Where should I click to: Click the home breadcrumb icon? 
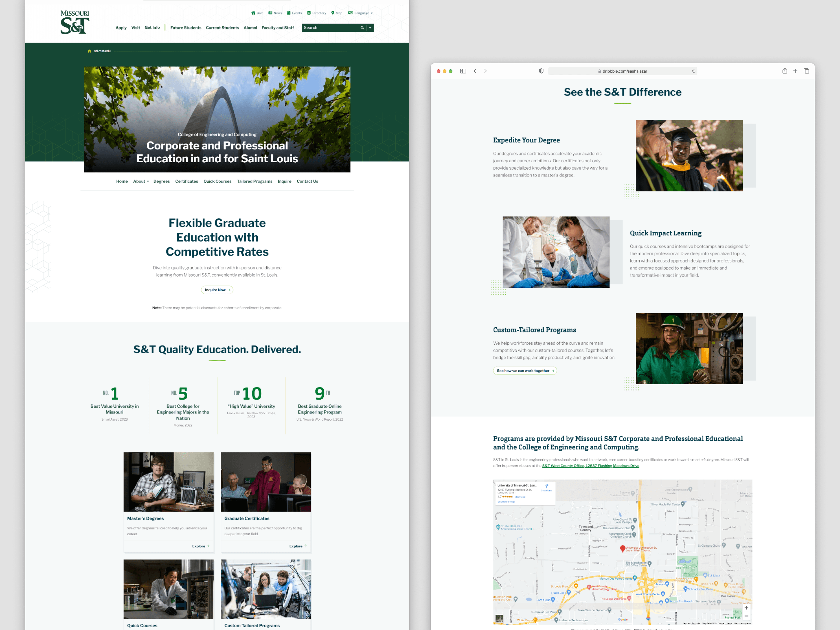89,51
